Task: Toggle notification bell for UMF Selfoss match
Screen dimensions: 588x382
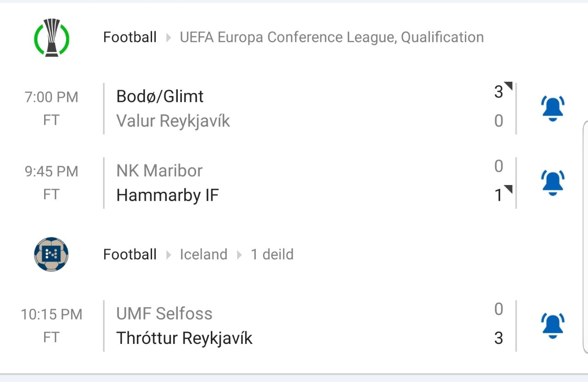Action: [553, 326]
